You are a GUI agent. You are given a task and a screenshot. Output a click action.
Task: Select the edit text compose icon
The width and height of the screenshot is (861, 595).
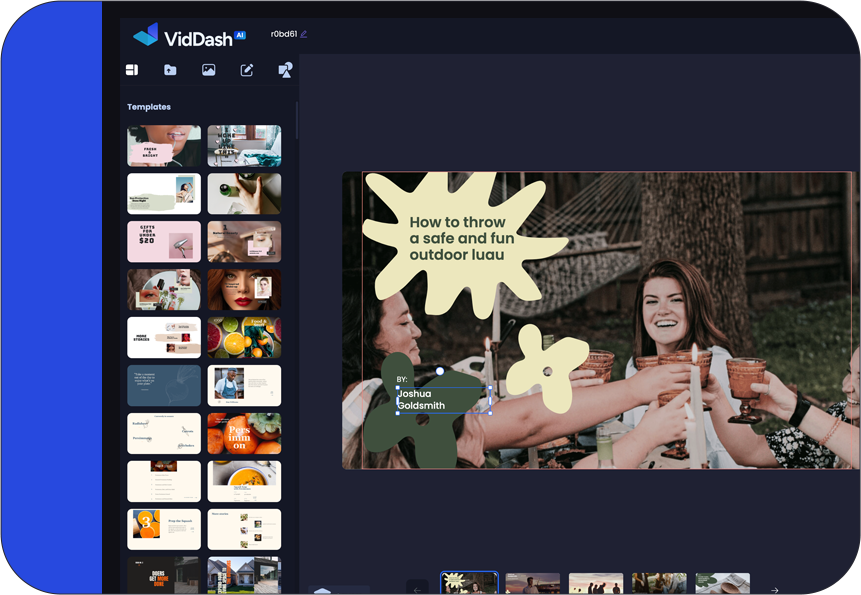point(247,70)
